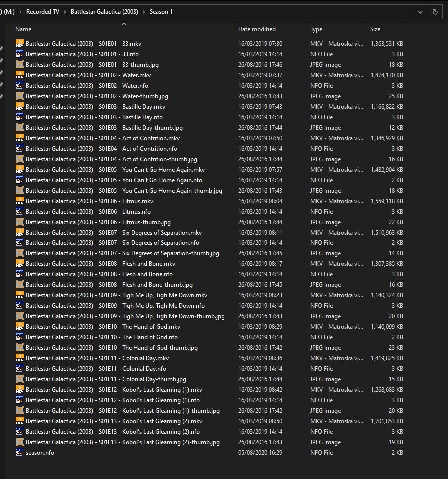Viewport: 448px width, 479px height.
Task: Select file S01E07 - Six Degrees of Separation.nfo
Action: pos(112,243)
